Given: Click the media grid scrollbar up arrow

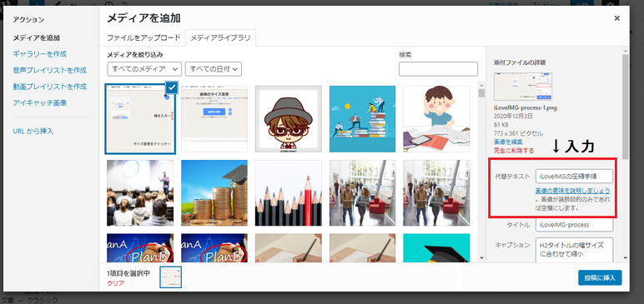Looking at the screenshot, I should (x=482, y=84).
